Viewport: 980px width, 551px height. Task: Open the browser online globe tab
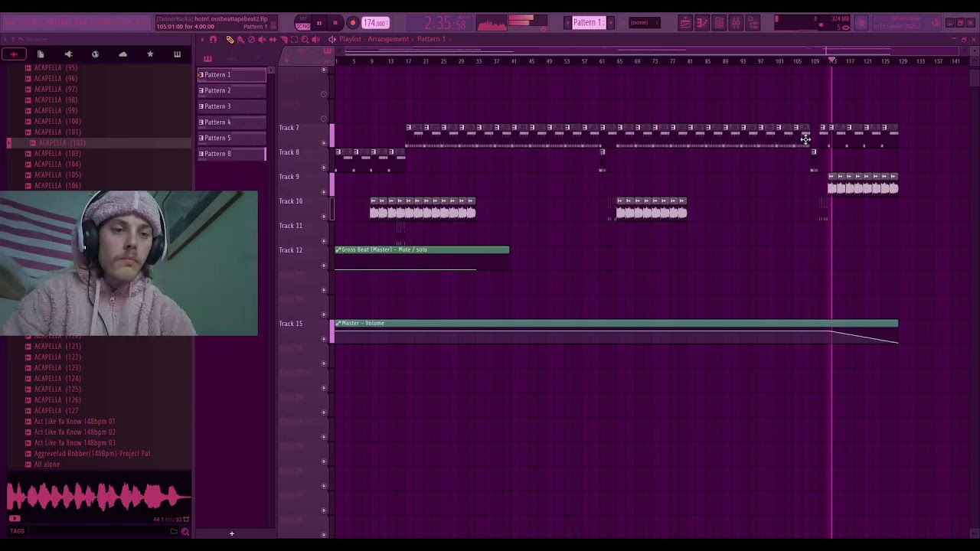tap(95, 54)
